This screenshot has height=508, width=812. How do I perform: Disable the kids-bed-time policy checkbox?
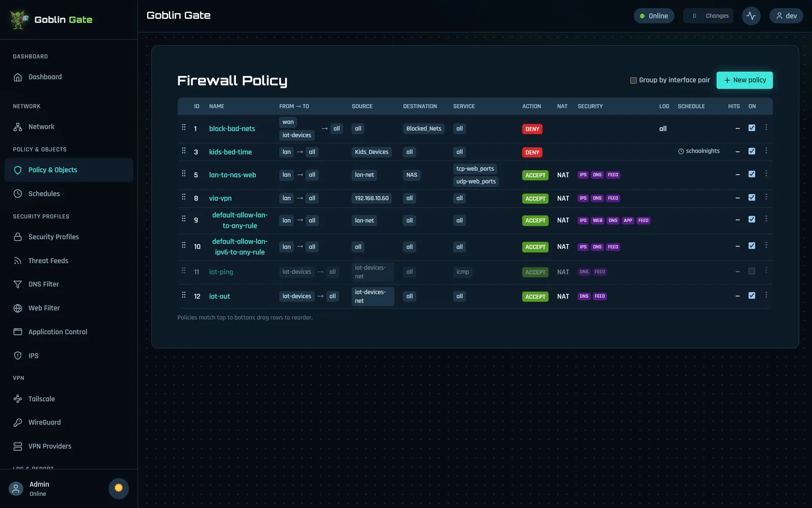tap(752, 151)
